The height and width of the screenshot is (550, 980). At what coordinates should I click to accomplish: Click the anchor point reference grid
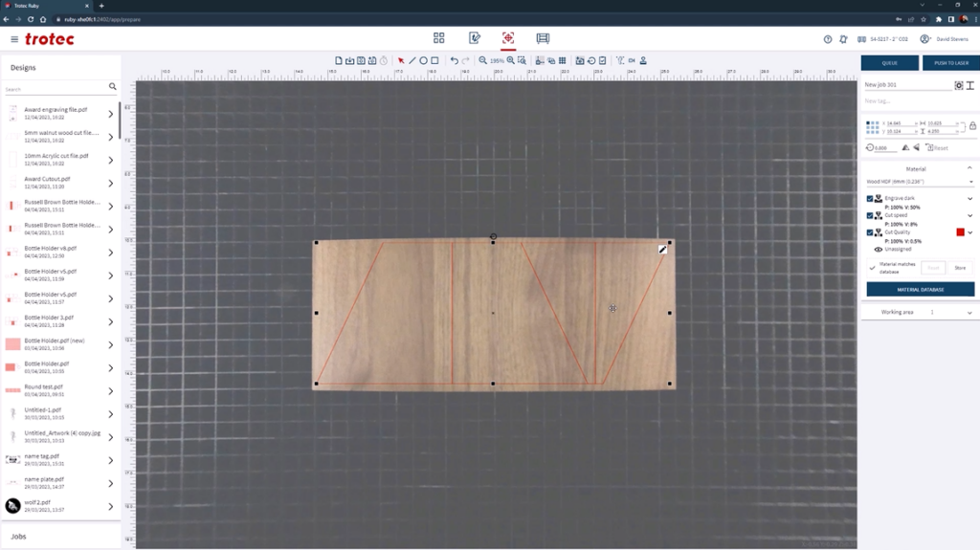pos(873,127)
